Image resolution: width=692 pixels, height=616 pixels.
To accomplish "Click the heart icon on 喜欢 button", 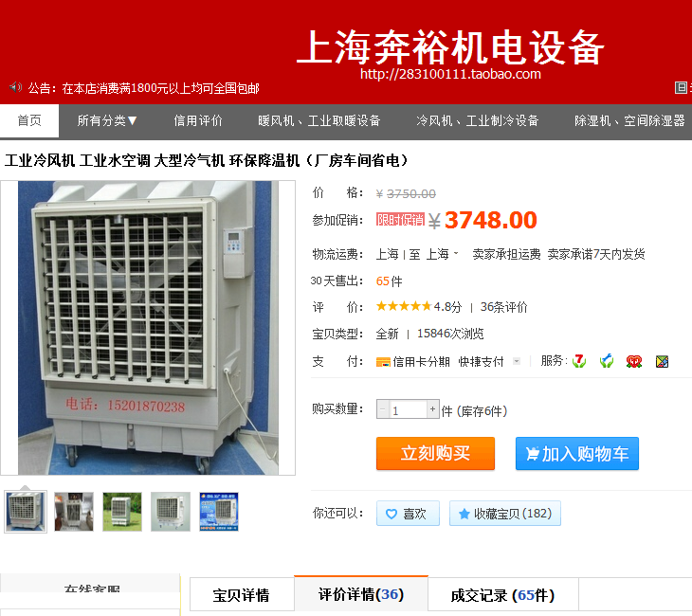I will point(391,514).
